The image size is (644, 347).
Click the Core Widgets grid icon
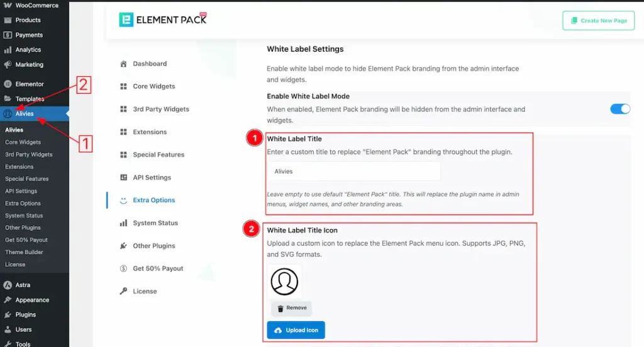click(x=123, y=86)
